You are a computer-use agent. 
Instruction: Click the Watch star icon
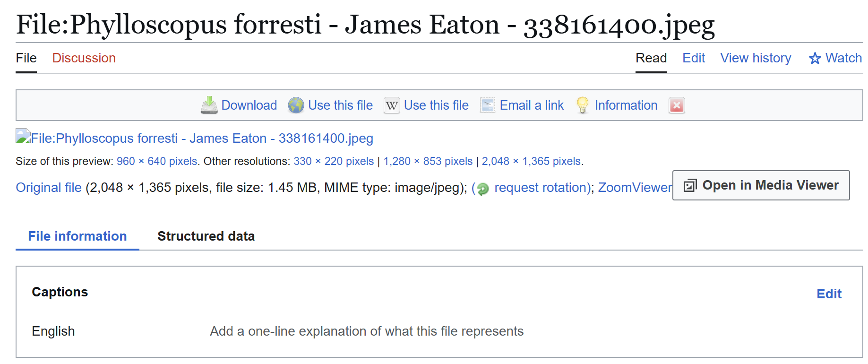pyautogui.click(x=815, y=58)
